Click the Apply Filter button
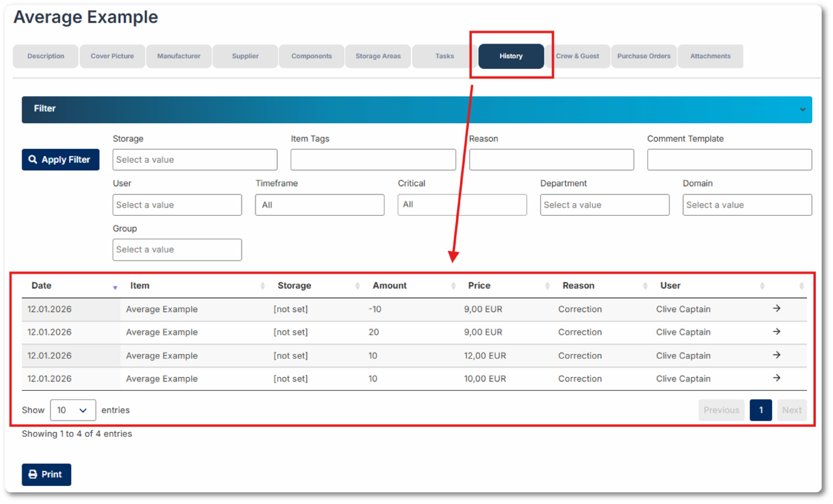833x504 pixels. 61,159
